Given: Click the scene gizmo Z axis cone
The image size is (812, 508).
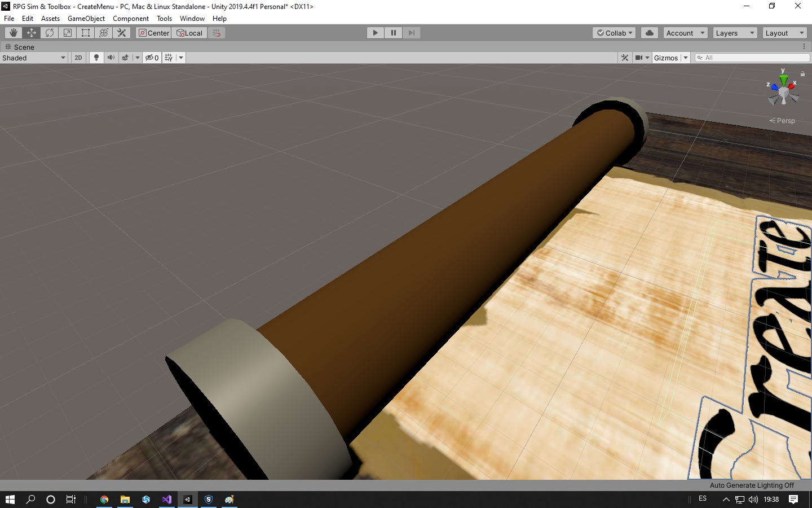Looking at the screenshot, I should coord(775,87).
